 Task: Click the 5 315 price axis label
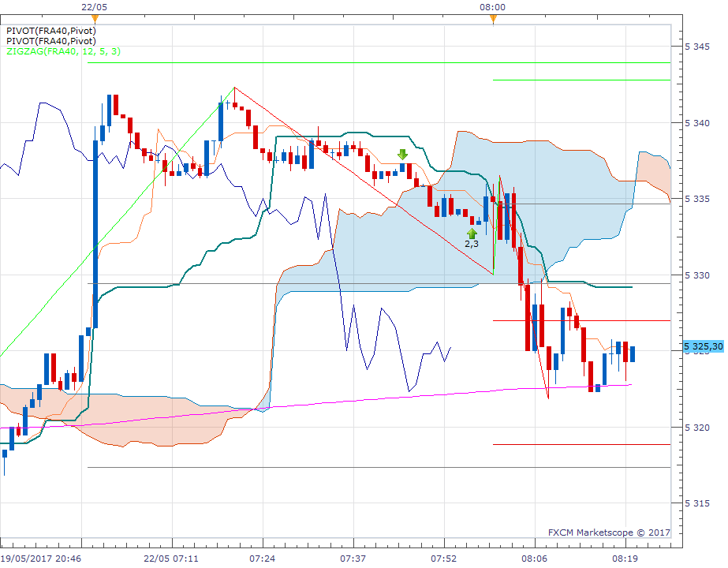click(697, 504)
